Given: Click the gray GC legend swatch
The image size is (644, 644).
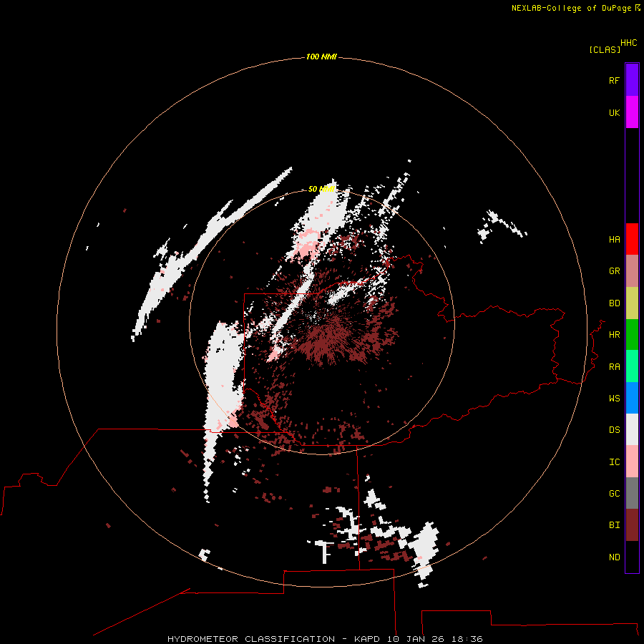Looking at the screenshot, I should [x=632, y=493].
